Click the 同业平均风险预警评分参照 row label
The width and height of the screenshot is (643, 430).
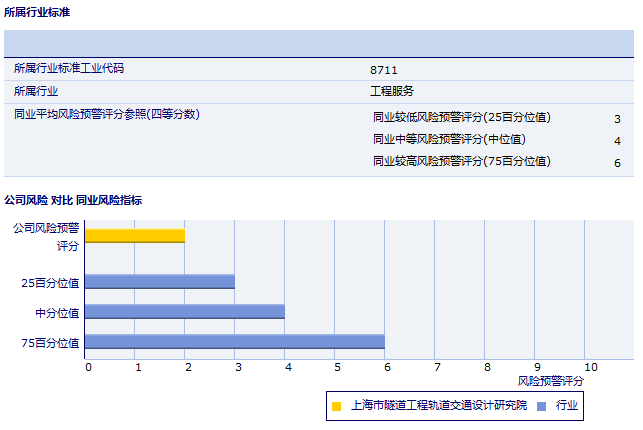point(107,114)
